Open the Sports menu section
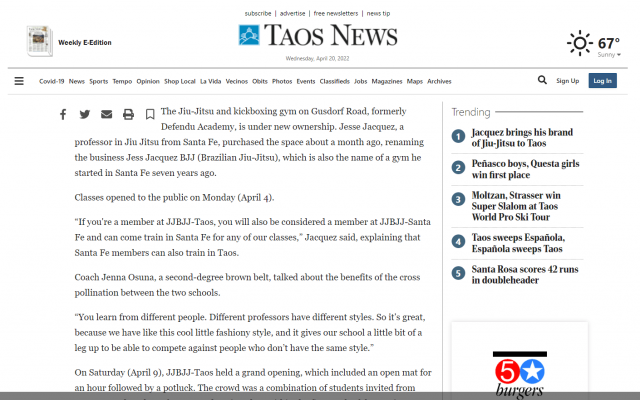Screen dimensions: 640x400 pos(98,81)
